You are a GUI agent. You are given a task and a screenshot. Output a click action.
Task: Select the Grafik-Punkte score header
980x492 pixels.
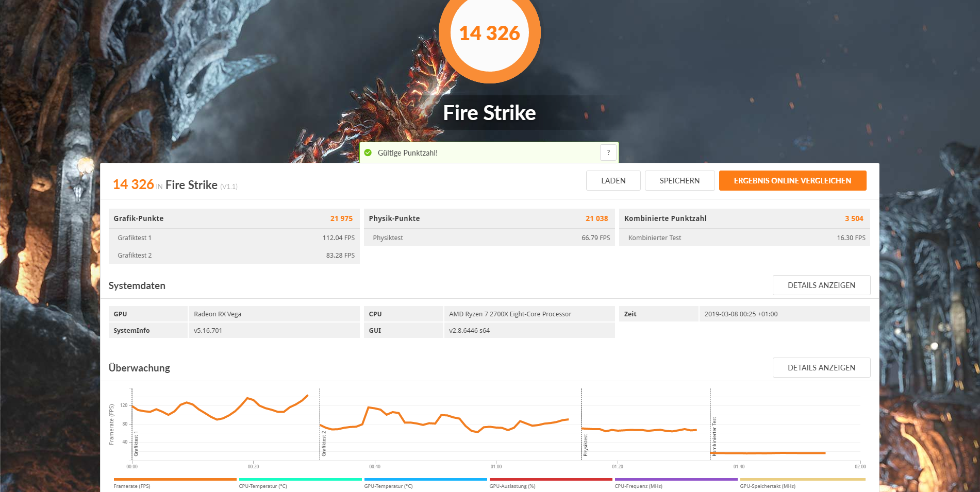tap(234, 218)
